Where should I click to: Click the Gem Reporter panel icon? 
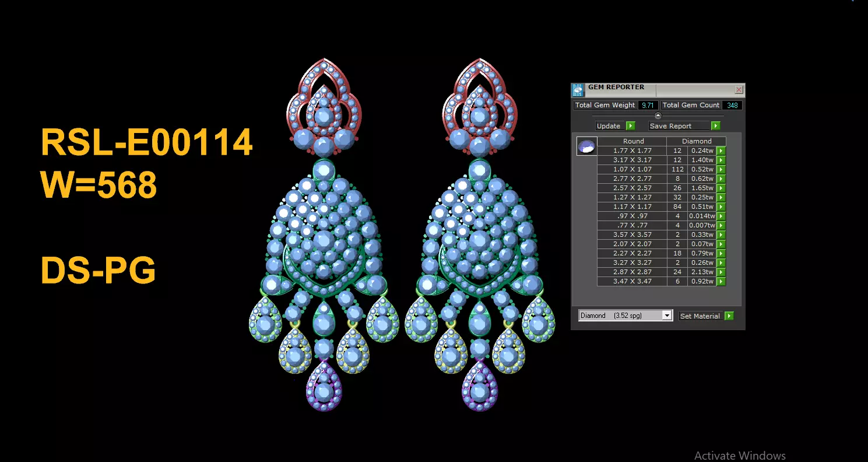coord(577,90)
